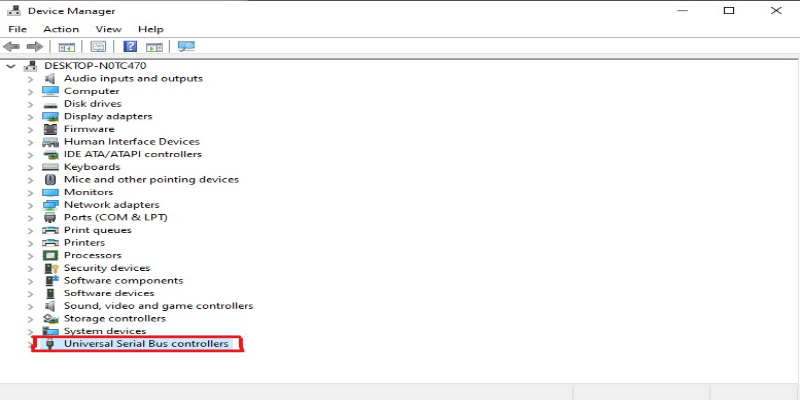Screen dimensions: 800x400
Task: Open the View menu
Action: click(108, 29)
